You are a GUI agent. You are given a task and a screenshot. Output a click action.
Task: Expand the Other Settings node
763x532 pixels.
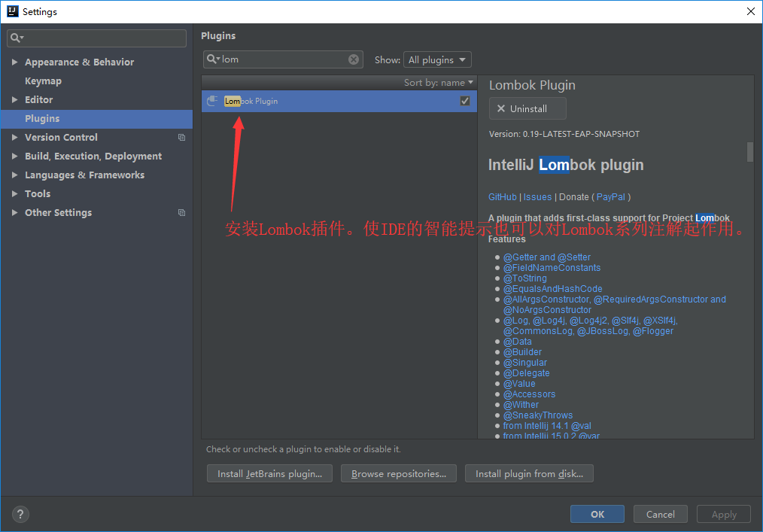click(14, 213)
